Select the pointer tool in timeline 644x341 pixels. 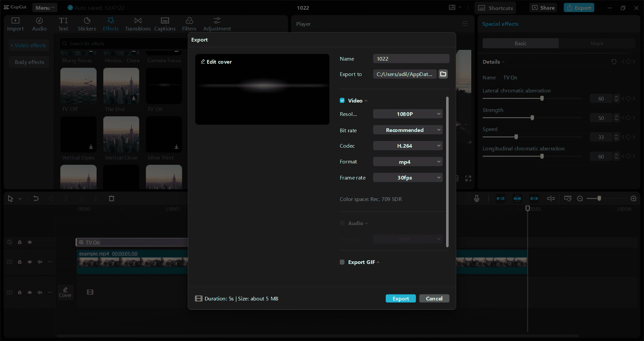click(10, 199)
